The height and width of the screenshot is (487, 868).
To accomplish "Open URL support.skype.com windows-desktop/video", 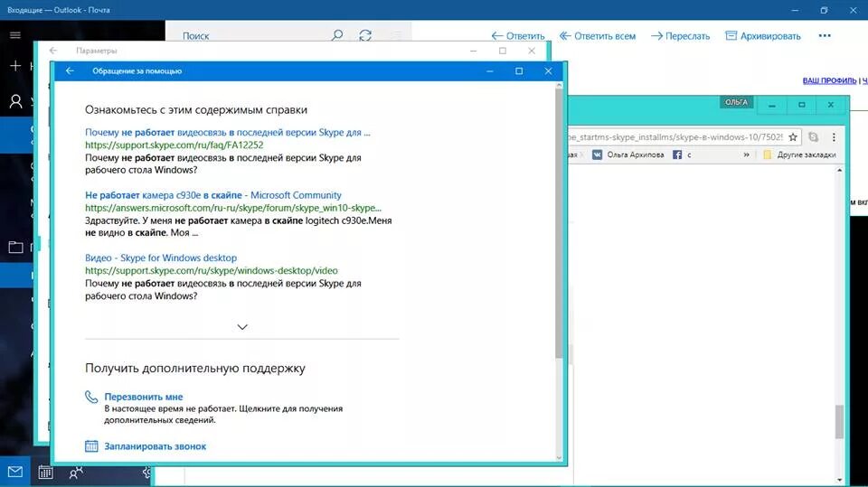I will point(212,271).
